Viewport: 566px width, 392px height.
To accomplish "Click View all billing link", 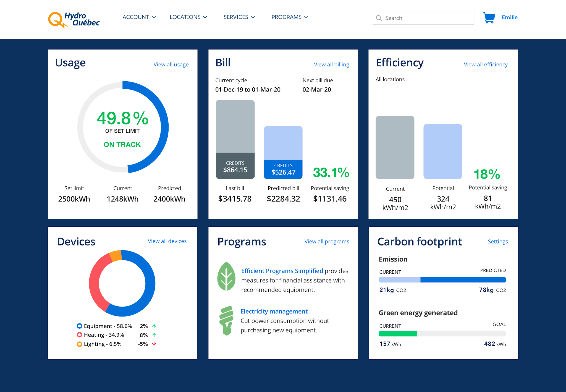I will (331, 64).
